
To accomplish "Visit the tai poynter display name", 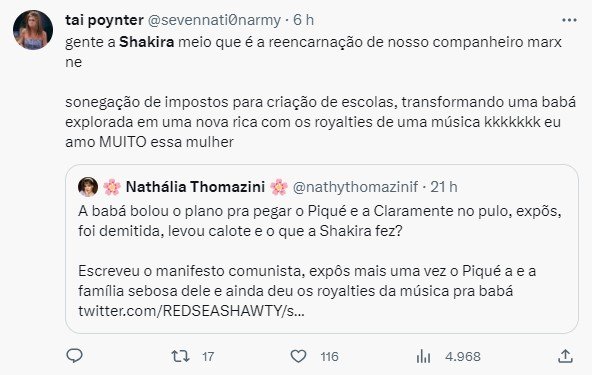I will pyautogui.click(x=104, y=20).
